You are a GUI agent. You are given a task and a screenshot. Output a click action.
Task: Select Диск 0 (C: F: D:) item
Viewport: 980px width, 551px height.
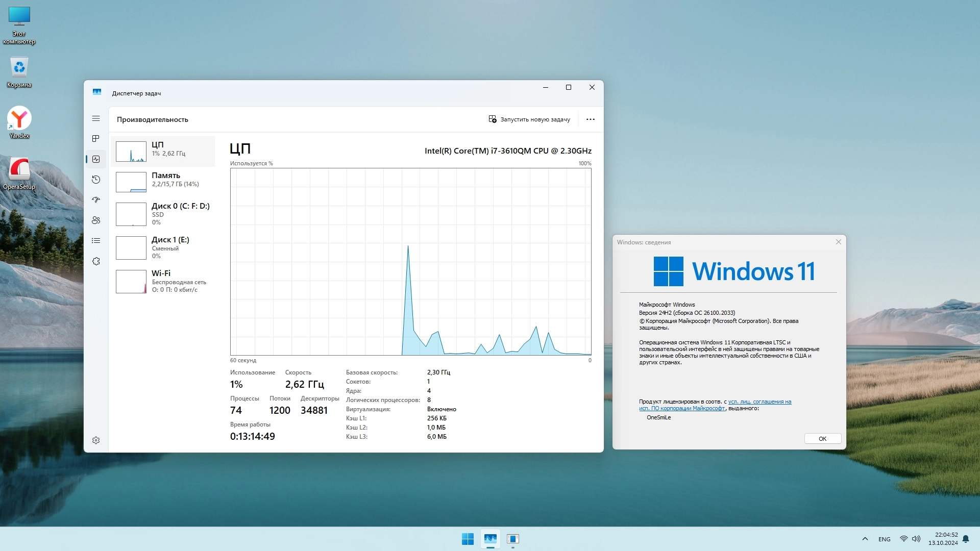click(163, 214)
